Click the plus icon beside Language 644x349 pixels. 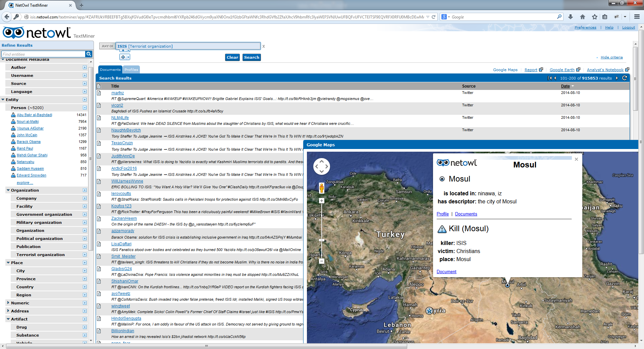85,92
